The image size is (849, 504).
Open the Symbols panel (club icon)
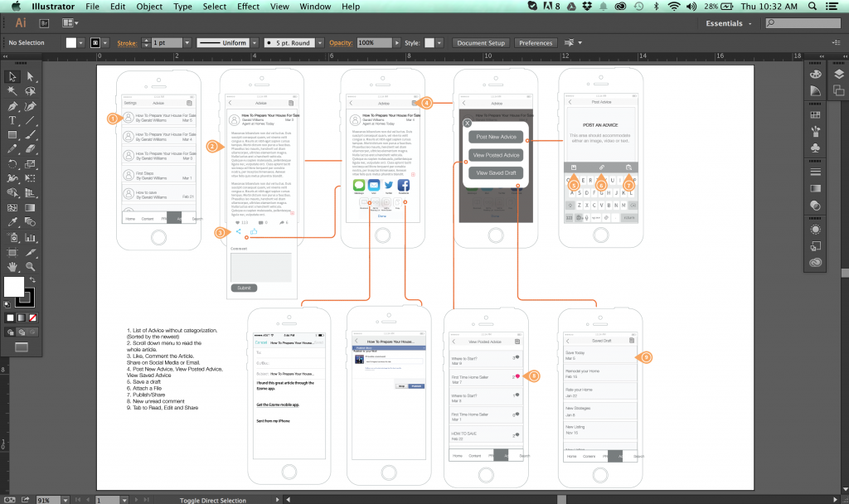(816, 148)
